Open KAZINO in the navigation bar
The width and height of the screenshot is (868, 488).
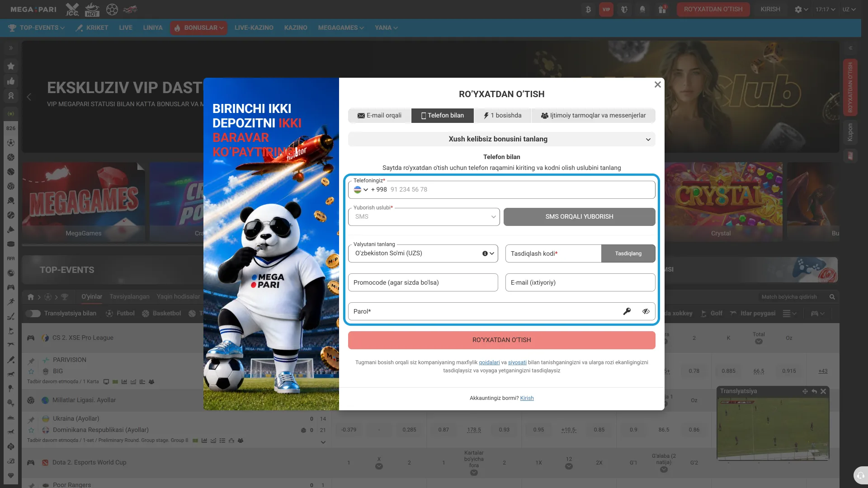[296, 28]
